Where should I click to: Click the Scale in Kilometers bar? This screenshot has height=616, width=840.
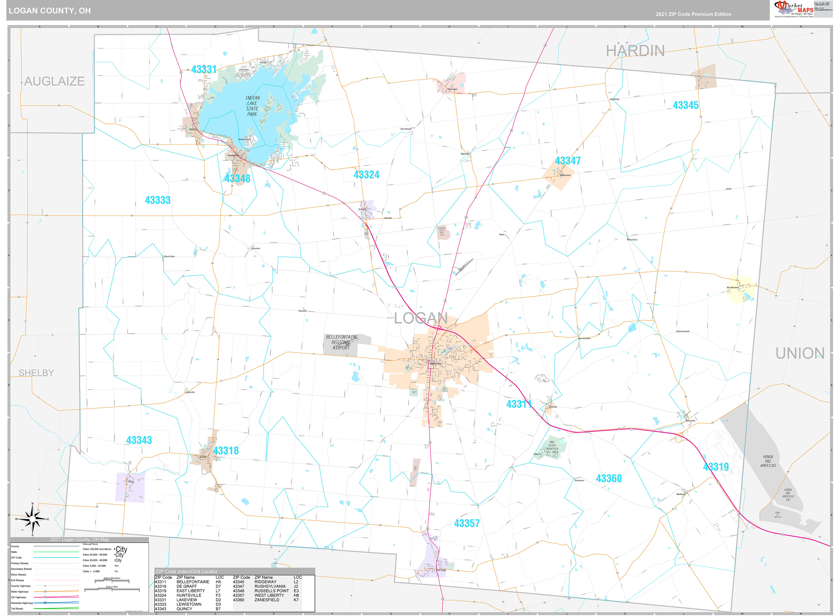(112, 580)
